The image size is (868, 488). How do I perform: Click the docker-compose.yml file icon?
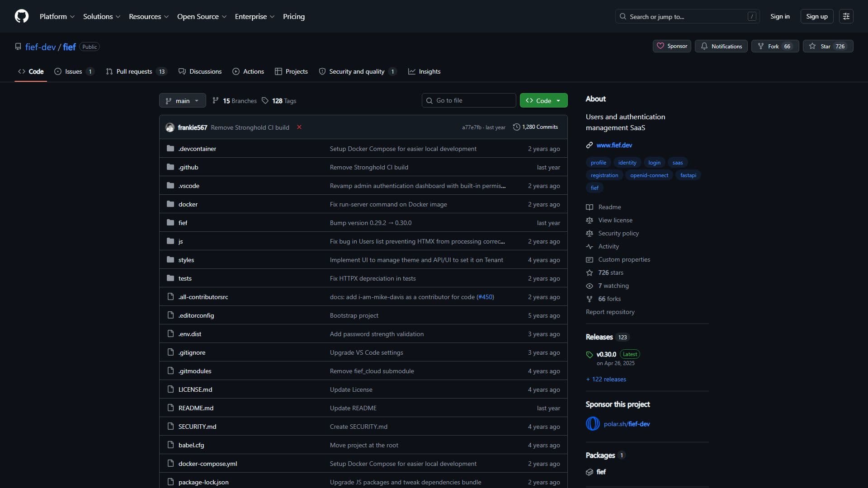170,464
